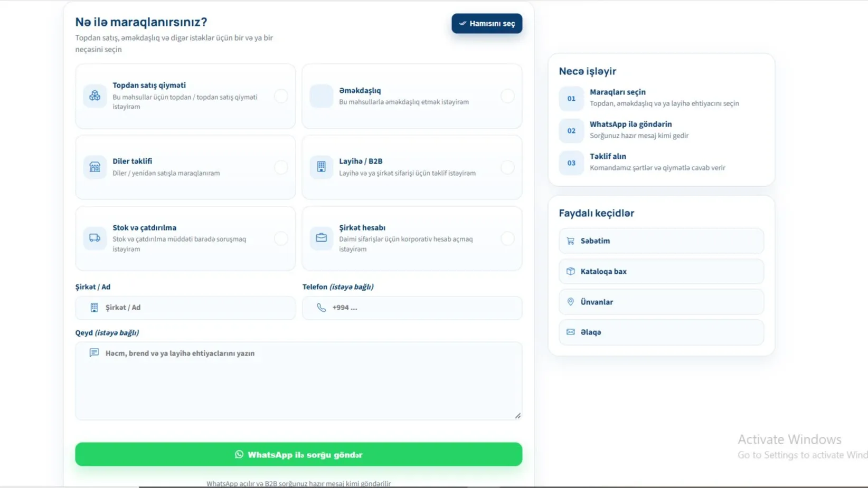Focus the Şirkət / Ad input field
This screenshot has height=488, width=868.
click(x=185, y=308)
